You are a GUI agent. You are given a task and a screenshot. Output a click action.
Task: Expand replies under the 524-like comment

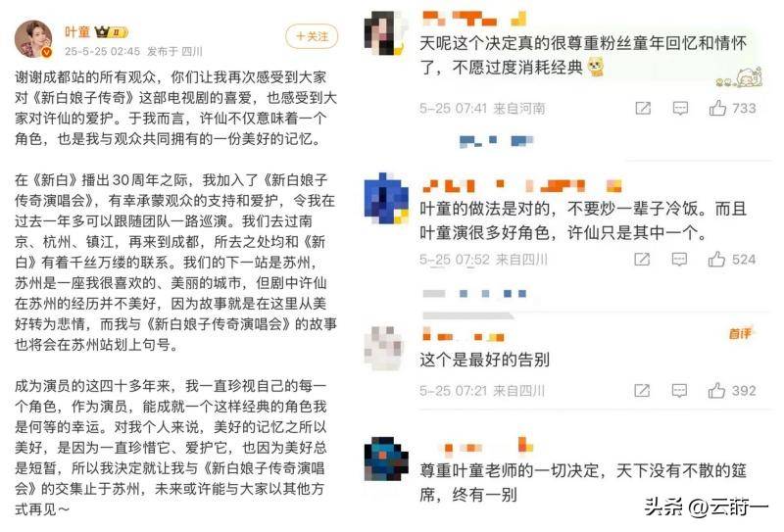pyautogui.click(x=474, y=294)
